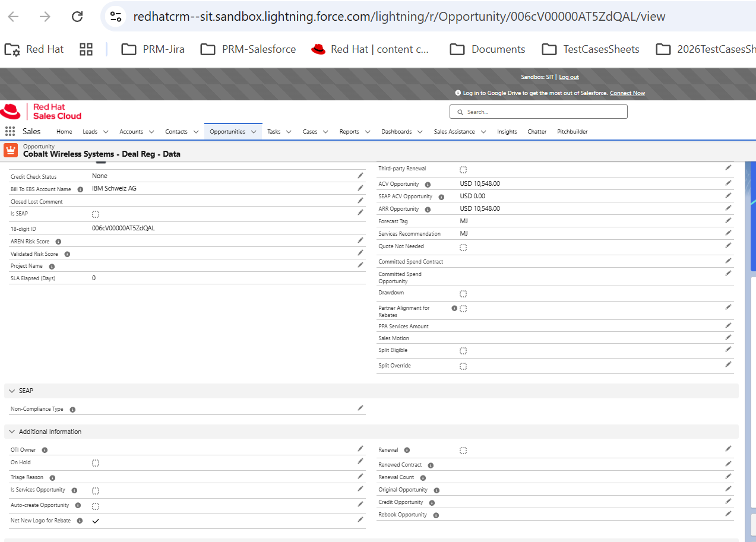Edit Bill To EBS Account Name pencil
Image resolution: width=756 pixels, height=542 pixels.
pyautogui.click(x=360, y=188)
